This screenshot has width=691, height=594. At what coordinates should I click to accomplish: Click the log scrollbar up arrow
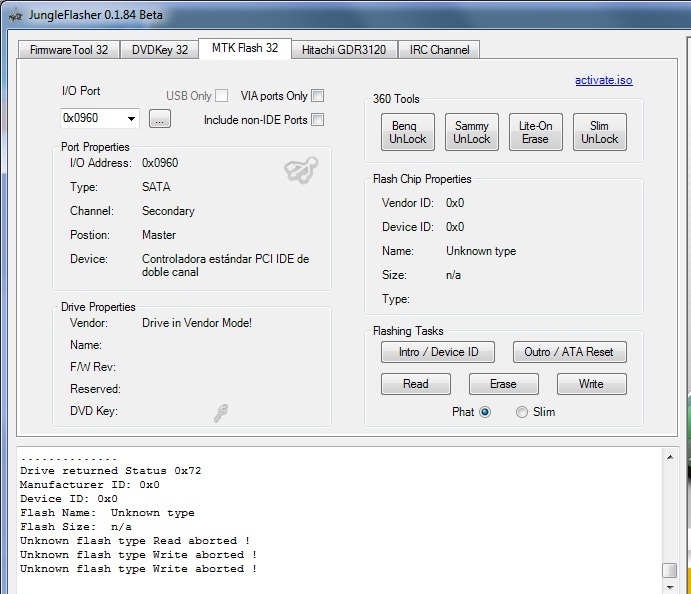[669, 456]
